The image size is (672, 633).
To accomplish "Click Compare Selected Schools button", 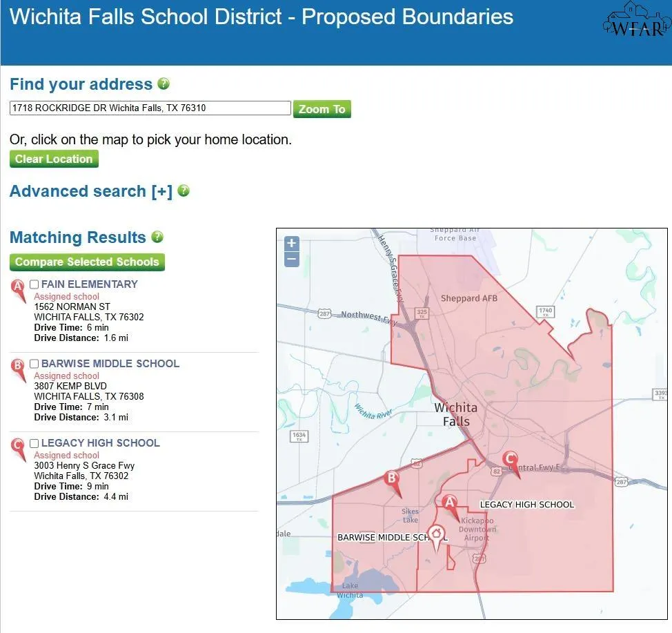I will (x=87, y=262).
